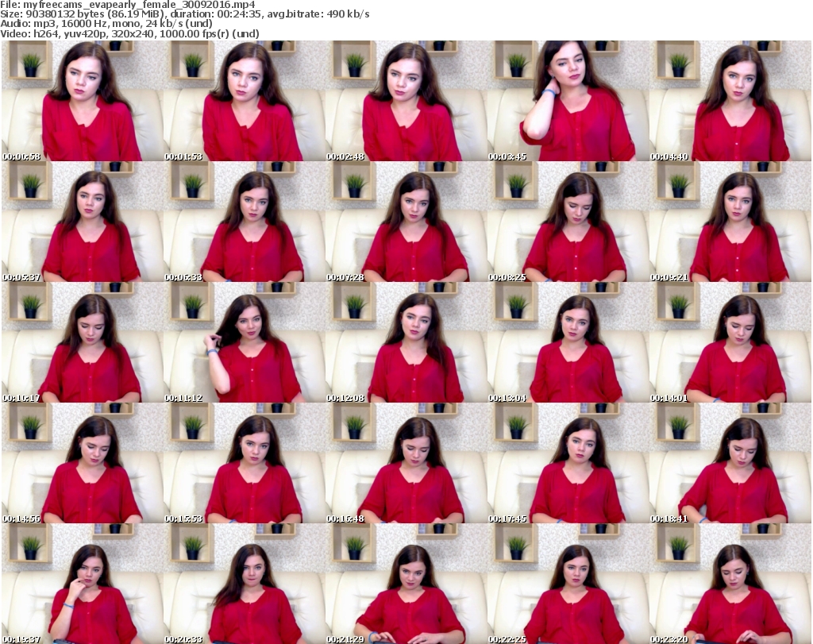Click the preview frame at 00:14:56

point(83,463)
